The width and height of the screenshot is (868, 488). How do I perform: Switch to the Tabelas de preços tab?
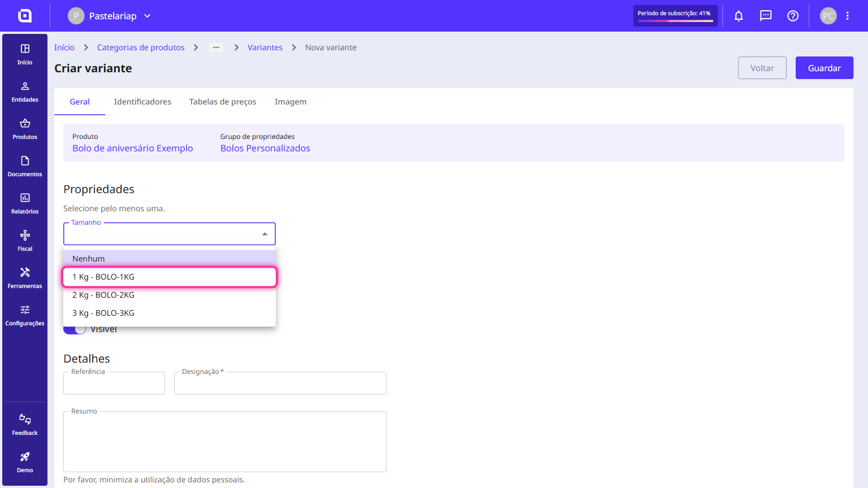(x=223, y=102)
